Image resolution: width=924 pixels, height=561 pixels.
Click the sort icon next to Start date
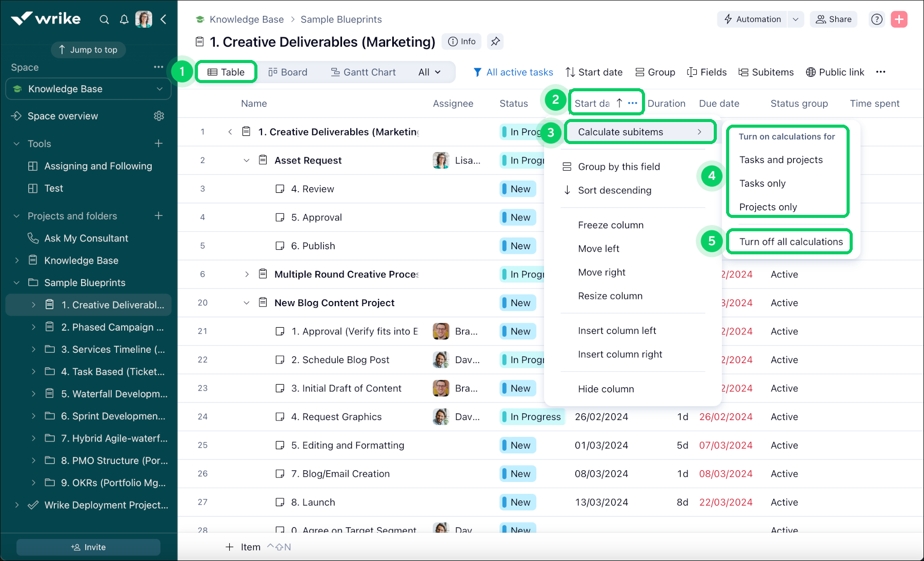pos(619,103)
